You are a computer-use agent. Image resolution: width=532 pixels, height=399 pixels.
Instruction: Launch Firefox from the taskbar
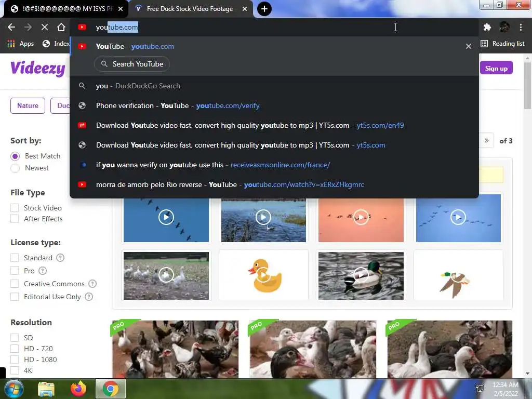click(x=78, y=389)
